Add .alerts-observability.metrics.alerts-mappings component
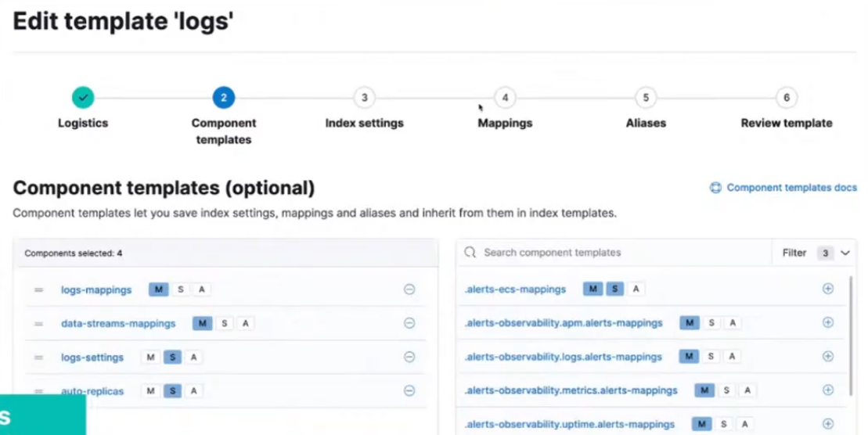Image resolution: width=868 pixels, height=435 pixels. point(828,390)
